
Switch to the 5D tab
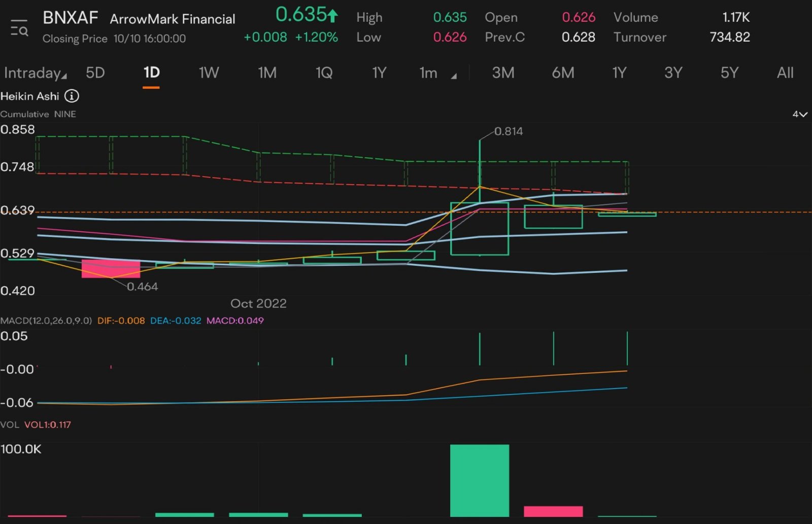tap(95, 73)
